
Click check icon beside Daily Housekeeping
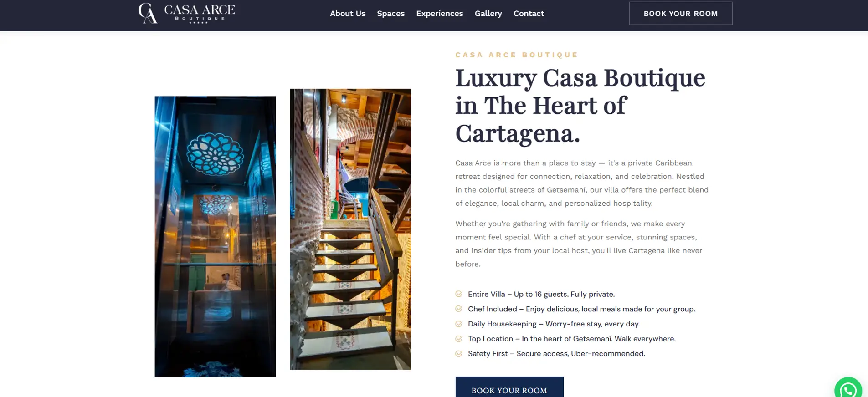click(459, 324)
